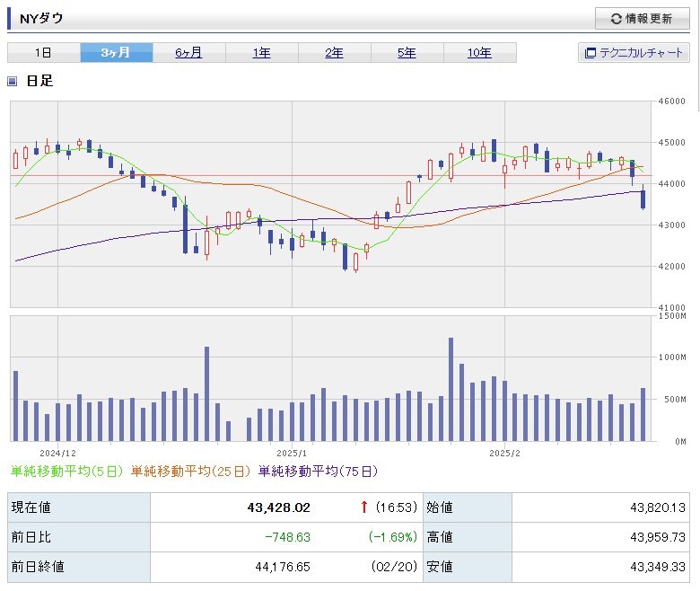Viewport: 700px width, 591px height.
Task: Select the 3ヶ月 period tab
Action: point(116,53)
